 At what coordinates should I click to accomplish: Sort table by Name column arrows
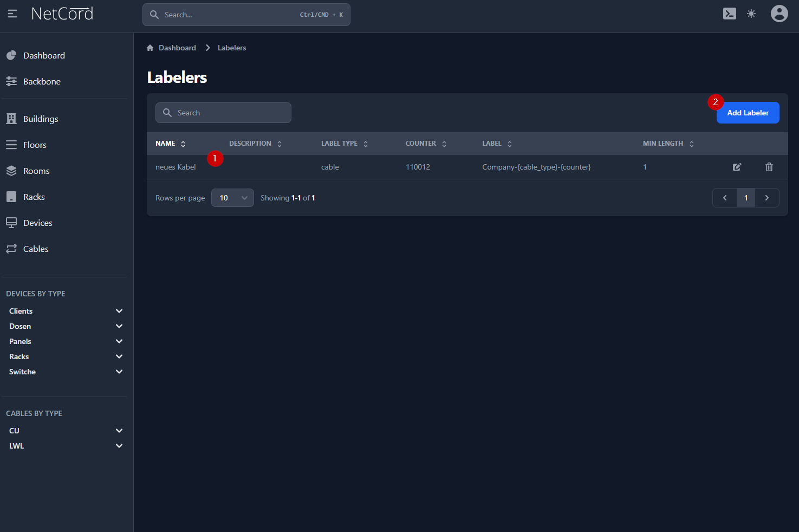[183, 144]
